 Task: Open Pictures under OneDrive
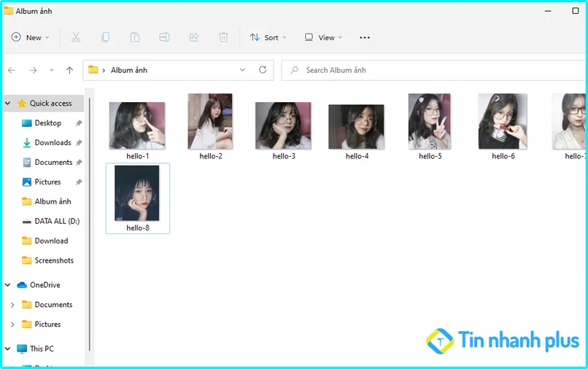47,324
